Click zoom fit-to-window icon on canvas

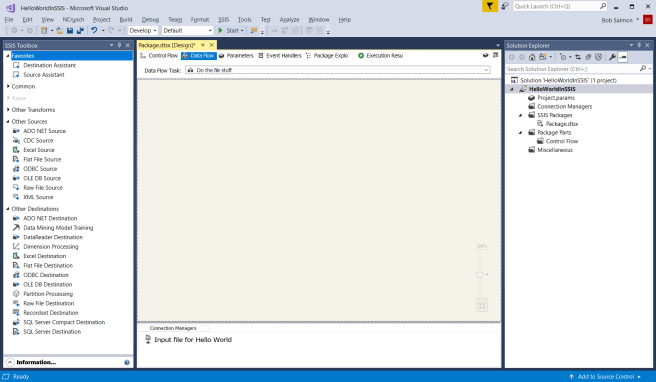[x=482, y=305]
